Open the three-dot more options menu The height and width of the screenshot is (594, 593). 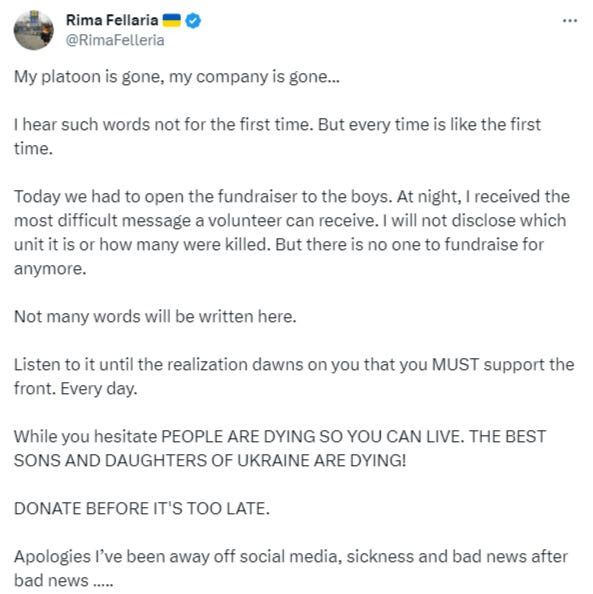[x=570, y=21]
